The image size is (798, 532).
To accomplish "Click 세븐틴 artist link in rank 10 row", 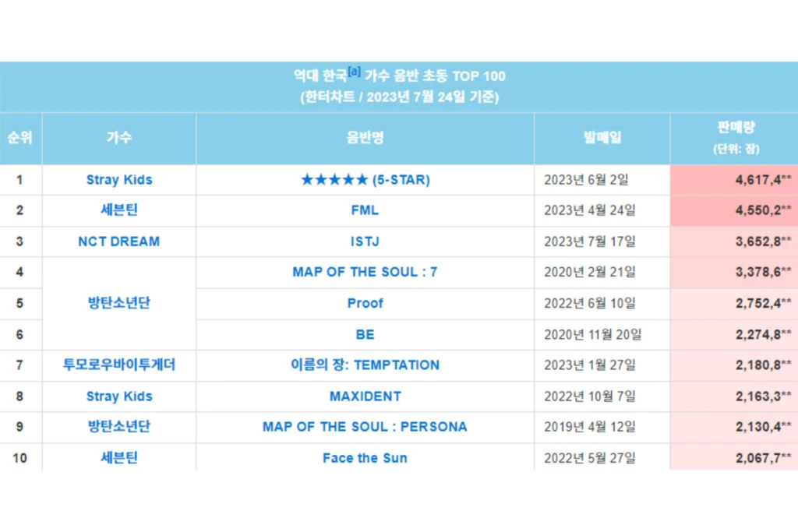I will point(119,458).
